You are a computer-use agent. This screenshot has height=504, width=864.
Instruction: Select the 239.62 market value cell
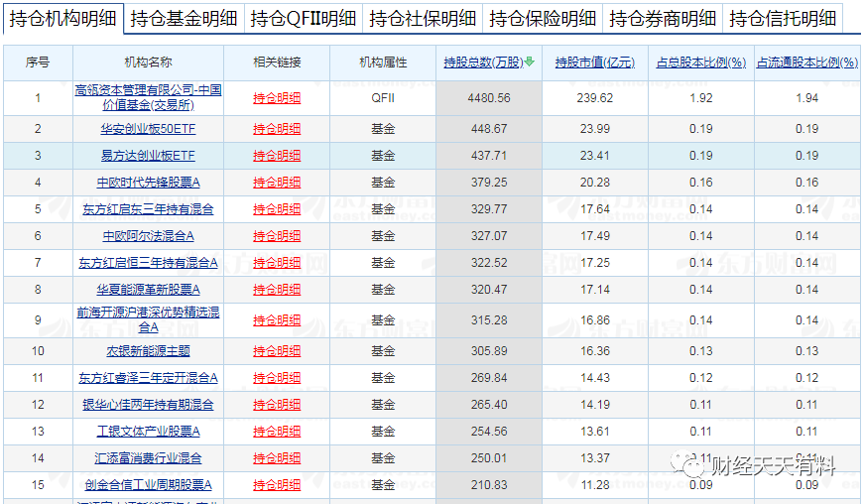coord(594,98)
